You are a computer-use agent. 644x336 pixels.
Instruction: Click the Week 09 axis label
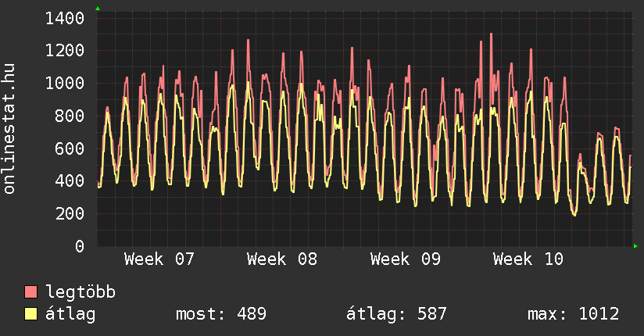tap(405, 259)
